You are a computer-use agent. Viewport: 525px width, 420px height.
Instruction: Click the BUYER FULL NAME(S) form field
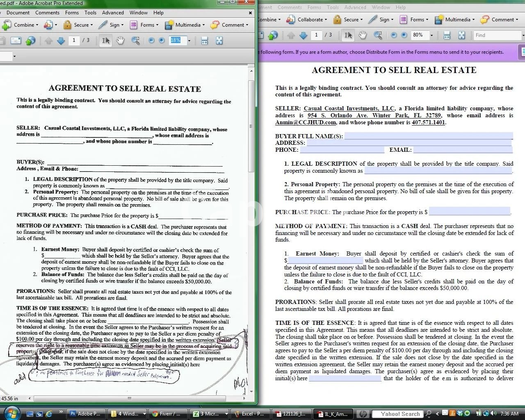[x=428, y=136]
